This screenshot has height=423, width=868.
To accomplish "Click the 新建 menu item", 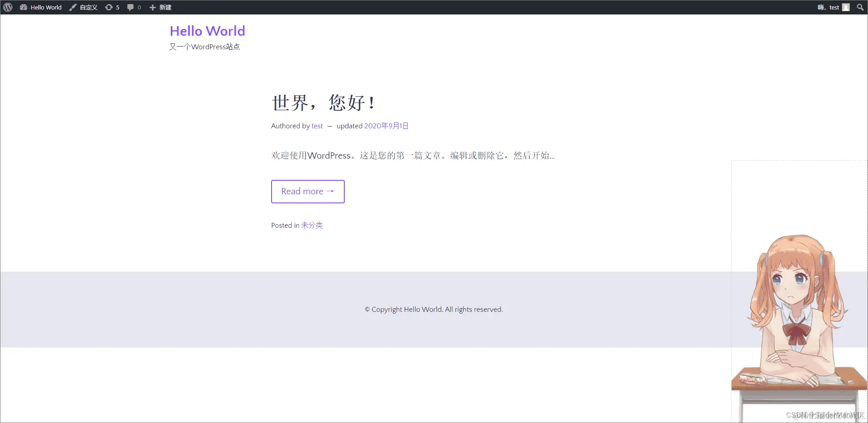I will pos(164,7).
